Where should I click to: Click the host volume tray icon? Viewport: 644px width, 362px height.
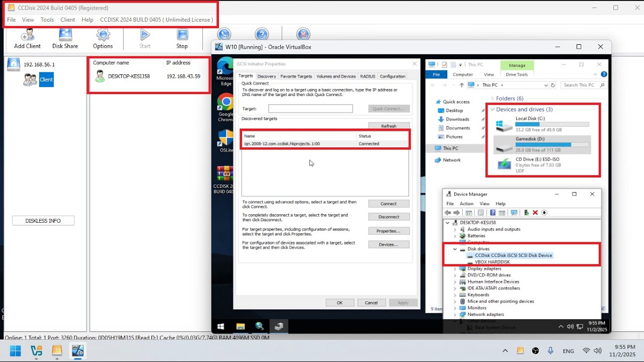click(598, 350)
